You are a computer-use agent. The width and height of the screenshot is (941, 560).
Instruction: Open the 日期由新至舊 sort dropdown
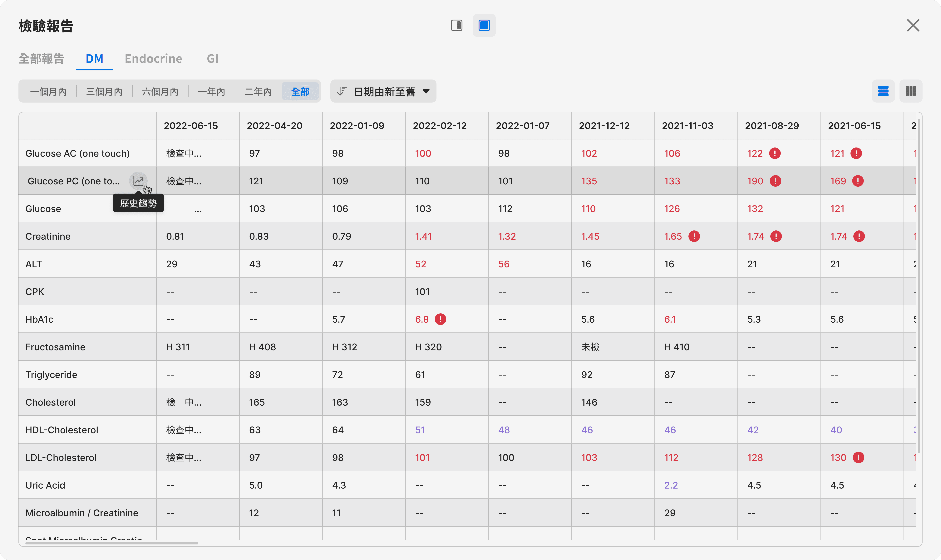383,91
